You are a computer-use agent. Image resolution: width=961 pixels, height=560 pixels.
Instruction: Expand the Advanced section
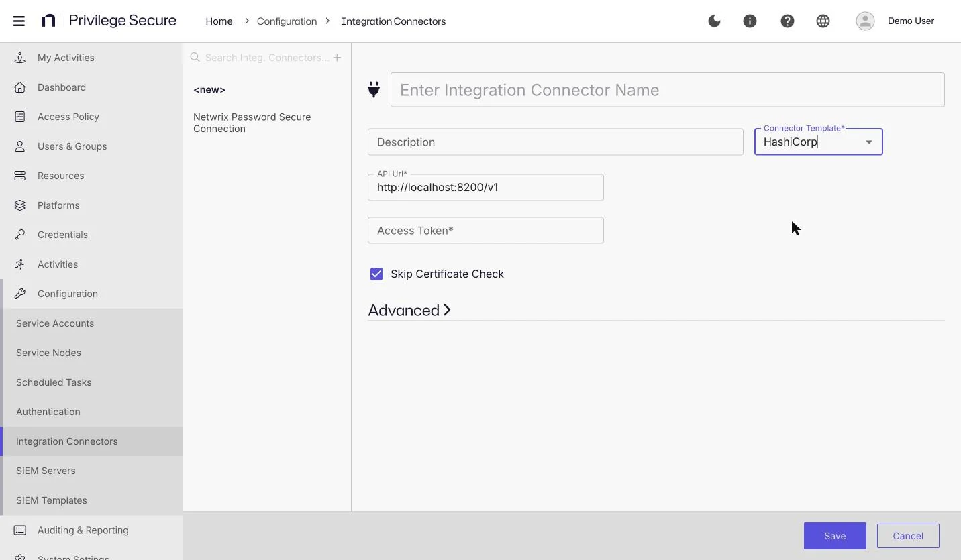click(x=409, y=310)
